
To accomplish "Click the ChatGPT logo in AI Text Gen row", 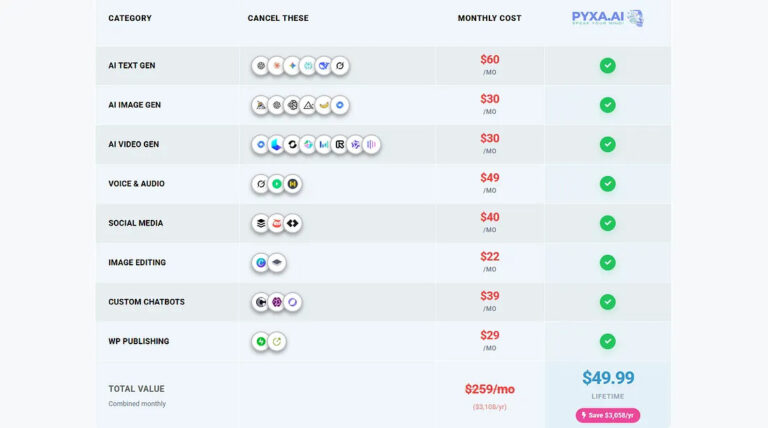I will 261,66.
